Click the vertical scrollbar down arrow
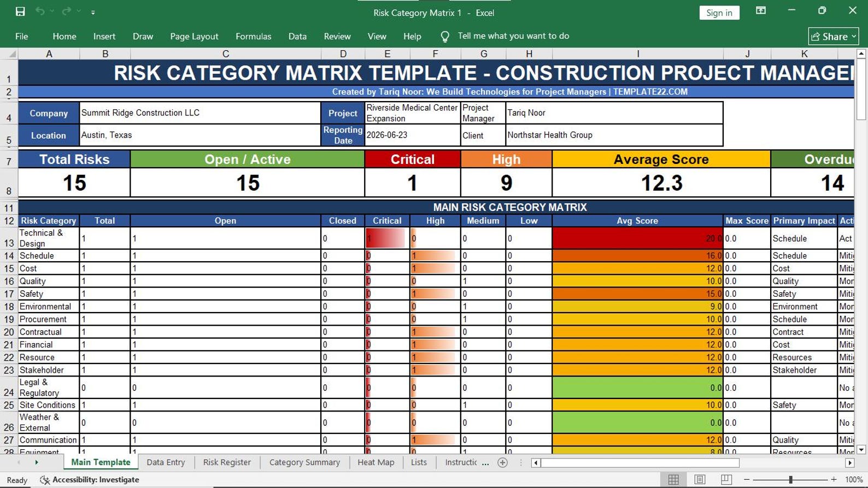Screen dimensions: 868x488 point(861,450)
